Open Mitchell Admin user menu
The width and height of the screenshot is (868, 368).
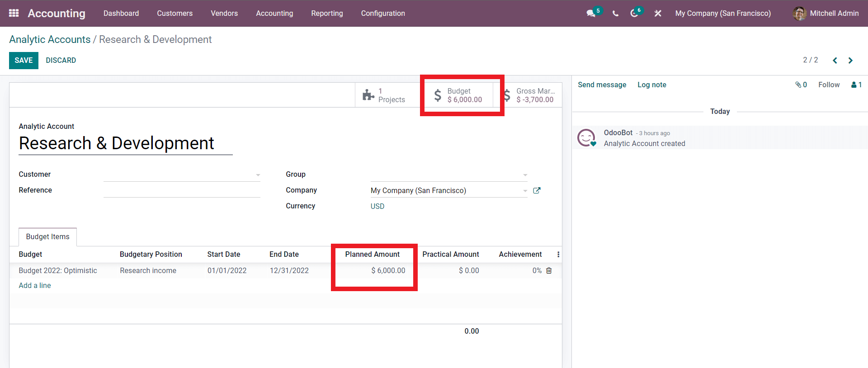click(x=826, y=14)
